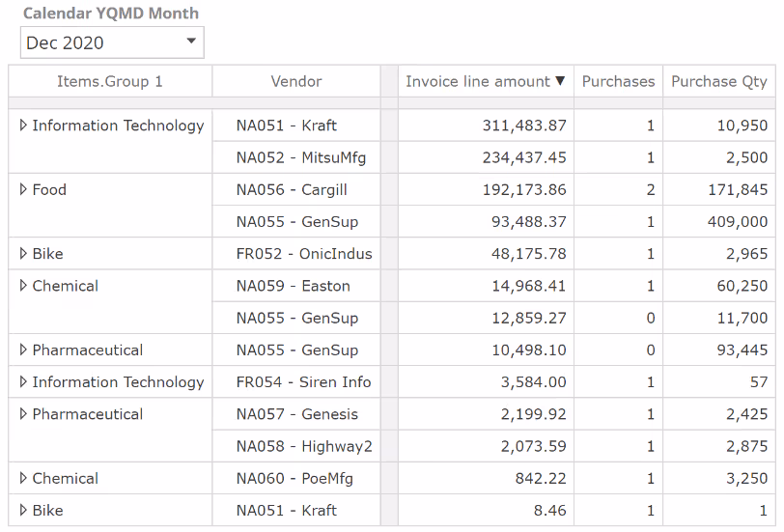Click the Vendor column header
The width and height of the screenshot is (784, 532).
[x=296, y=82]
